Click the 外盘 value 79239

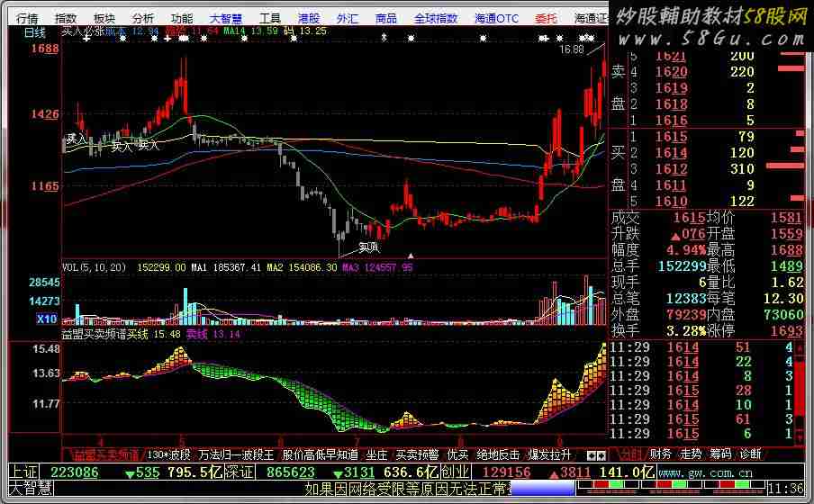tap(686, 314)
